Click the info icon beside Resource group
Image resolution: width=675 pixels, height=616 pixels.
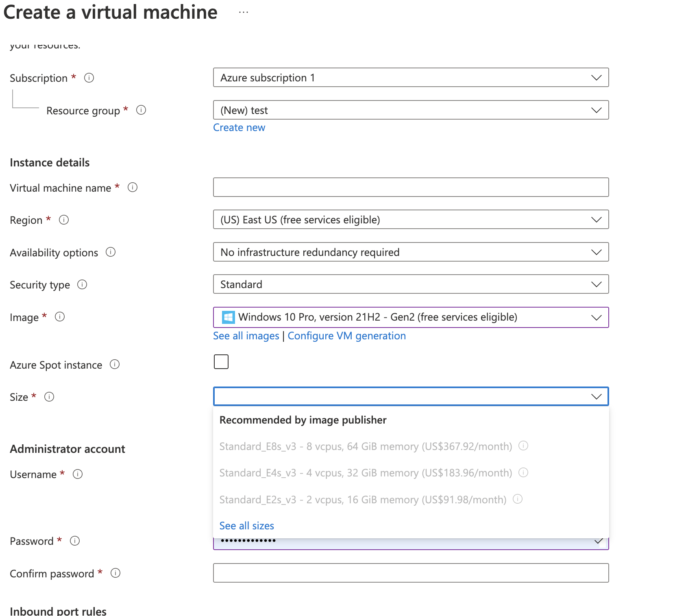(141, 110)
